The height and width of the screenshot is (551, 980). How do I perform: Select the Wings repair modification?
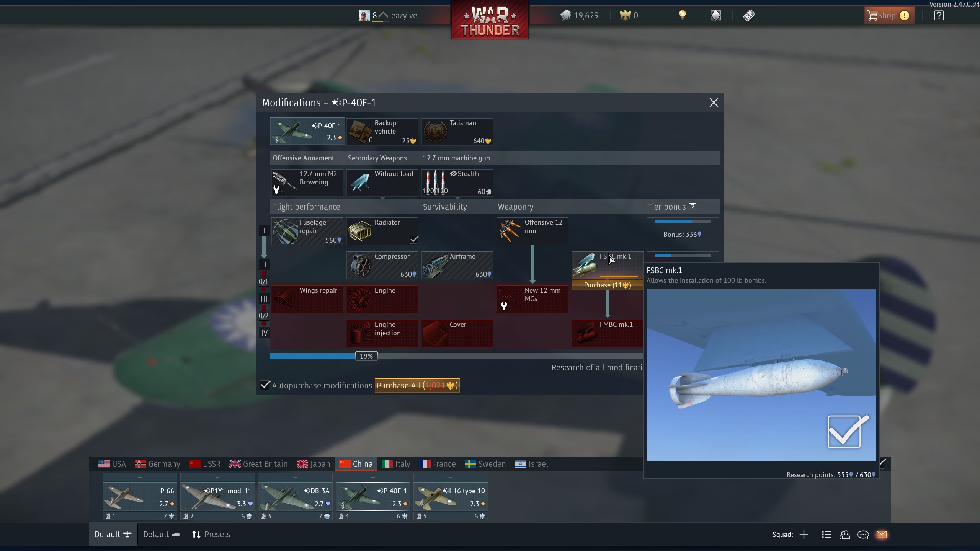[x=307, y=299]
